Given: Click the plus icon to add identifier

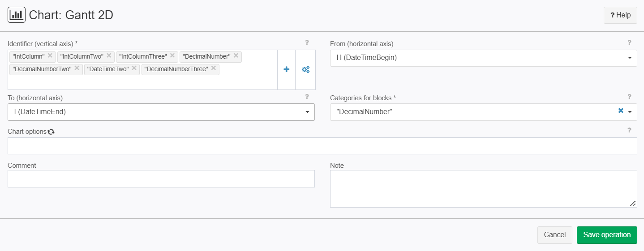Looking at the screenshot, I should point(287,69).
